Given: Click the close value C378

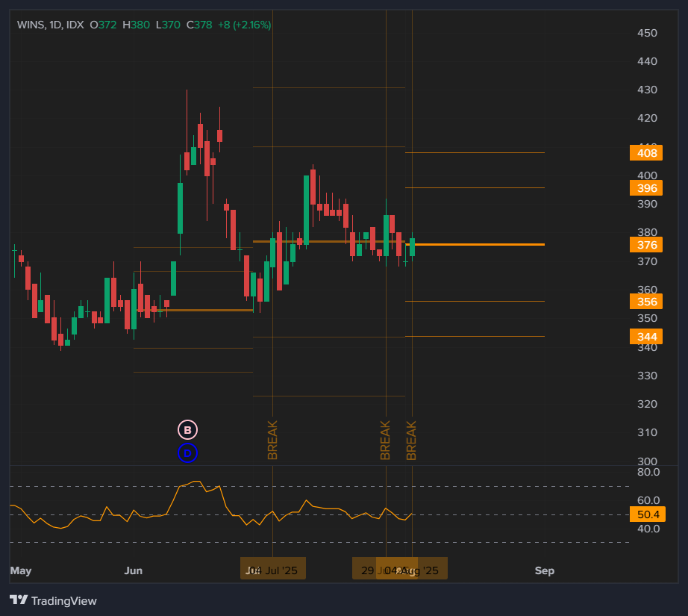Looking at the screenshot, I should coord(199,25).
